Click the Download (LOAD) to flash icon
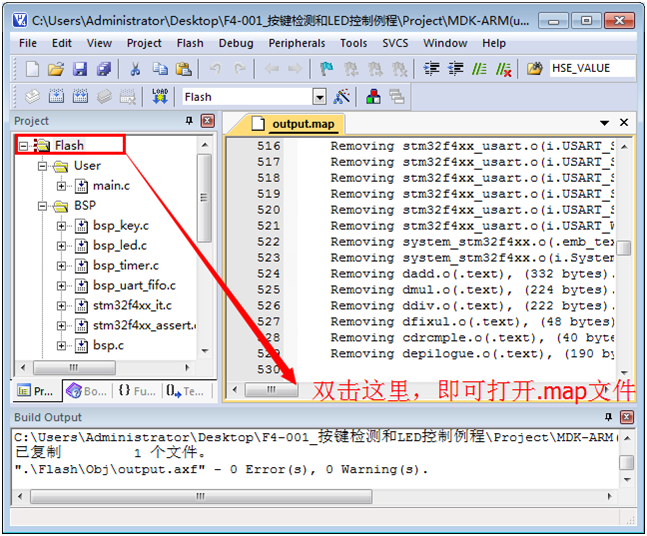The height and width of the screenshot is (536, 647). 159,97
